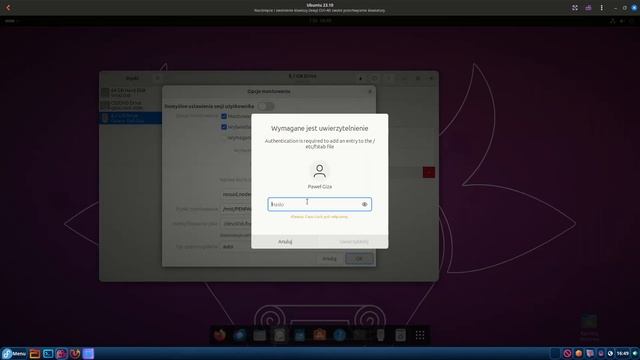The height and width of the screenshot is (360, 640).
Task: Close the Opcje montowania dialog
Action: tap(370, 91)
